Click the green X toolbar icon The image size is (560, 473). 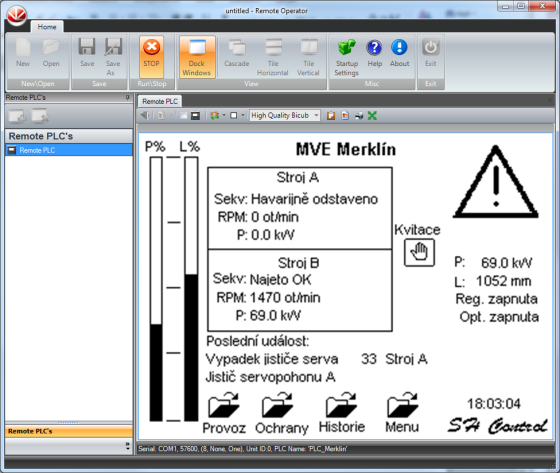372,115
